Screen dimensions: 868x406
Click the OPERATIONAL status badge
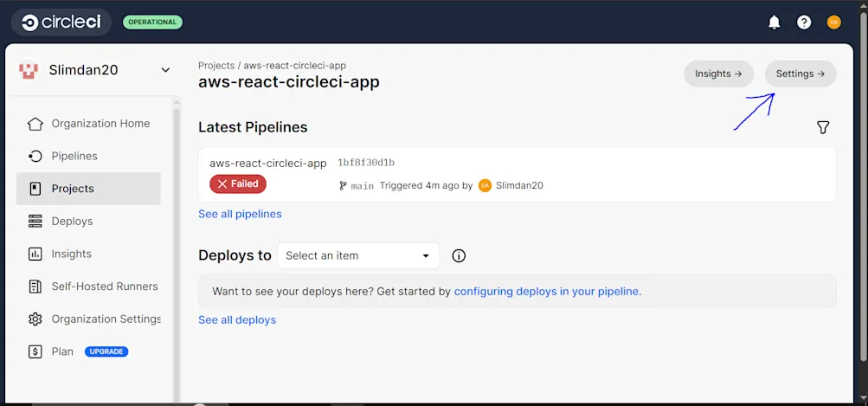tap(152, 23)
